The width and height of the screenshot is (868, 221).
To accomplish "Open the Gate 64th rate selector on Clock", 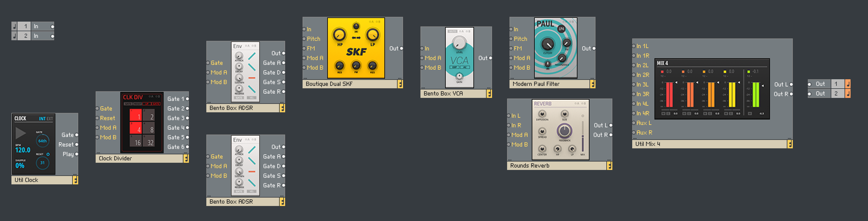I will pyautogui.click(x=42, y=141).
